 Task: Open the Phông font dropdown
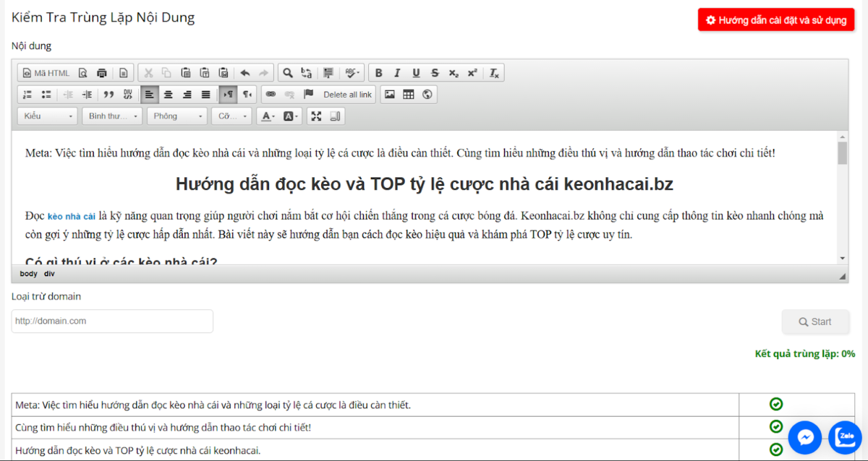[x=177, y=116]
